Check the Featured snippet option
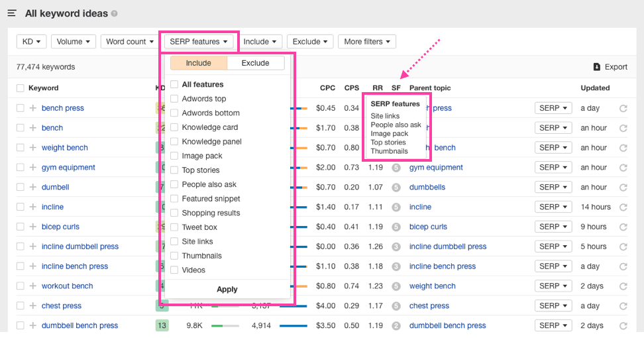 pyautogui.click(x=174, y=199)
